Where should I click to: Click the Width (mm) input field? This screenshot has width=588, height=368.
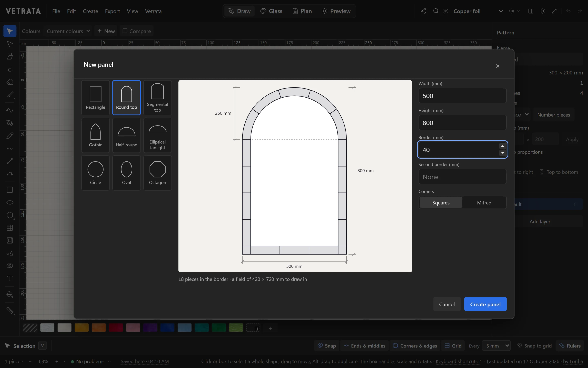click(462, 95)
